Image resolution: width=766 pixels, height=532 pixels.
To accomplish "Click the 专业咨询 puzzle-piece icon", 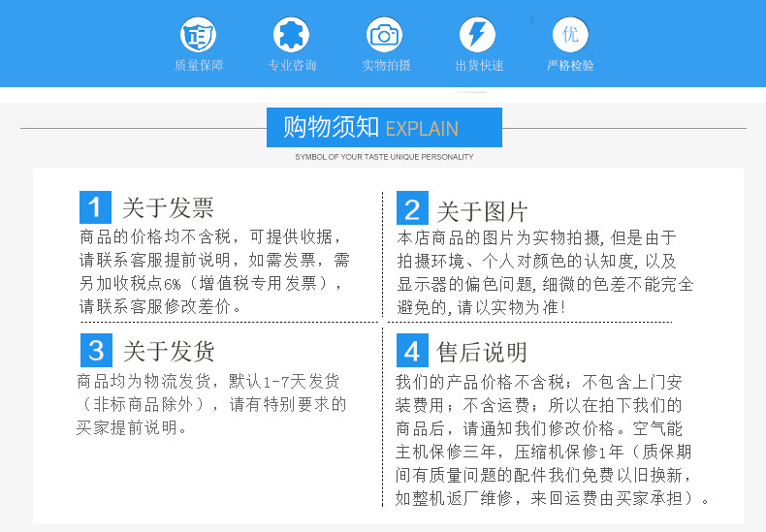I will pyautogui.click(x=291, y=36).
